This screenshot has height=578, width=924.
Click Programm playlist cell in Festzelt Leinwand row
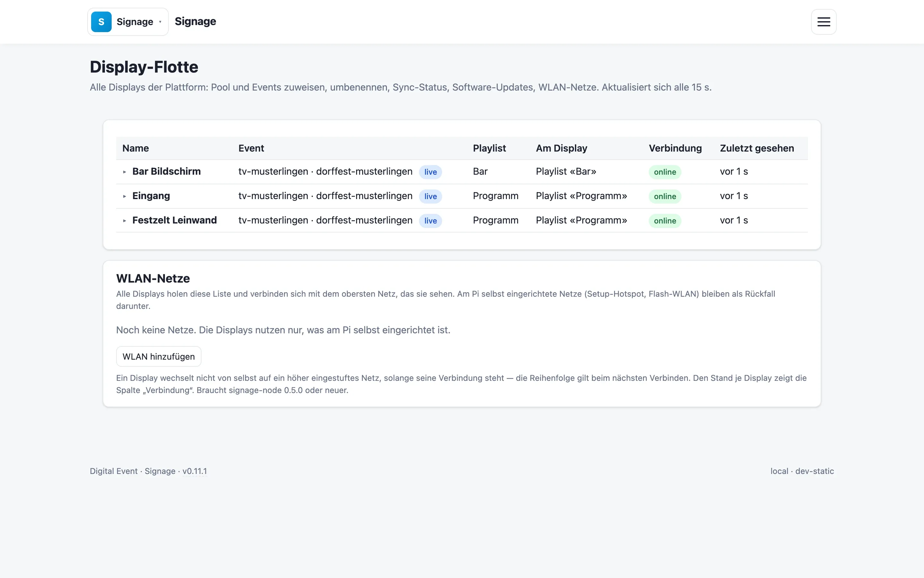(496, 220)
